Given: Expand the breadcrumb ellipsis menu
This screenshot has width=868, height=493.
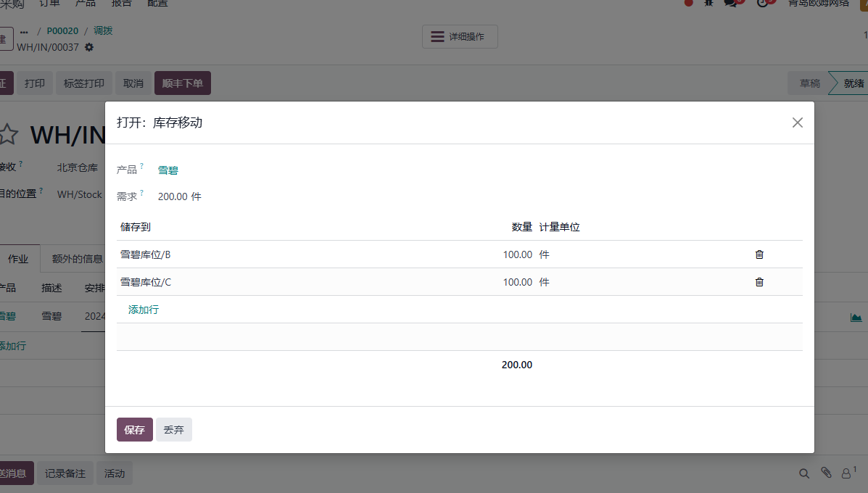Looking at the screenshot, I should (x=24, y=31).
